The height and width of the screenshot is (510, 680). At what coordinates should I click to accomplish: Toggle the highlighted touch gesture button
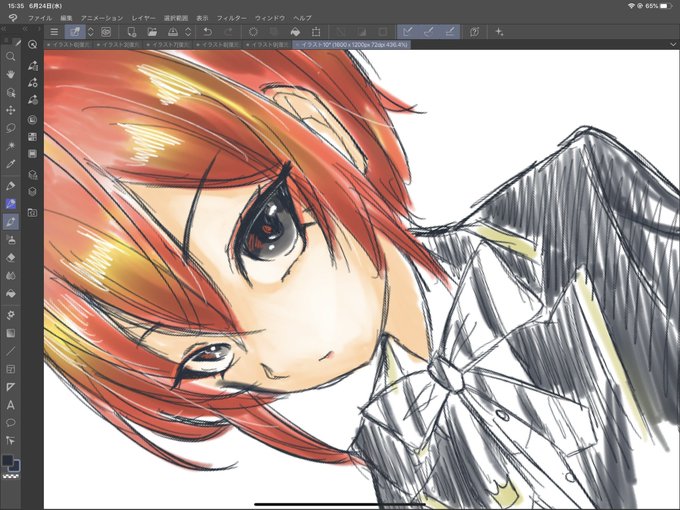click(75, 32)
